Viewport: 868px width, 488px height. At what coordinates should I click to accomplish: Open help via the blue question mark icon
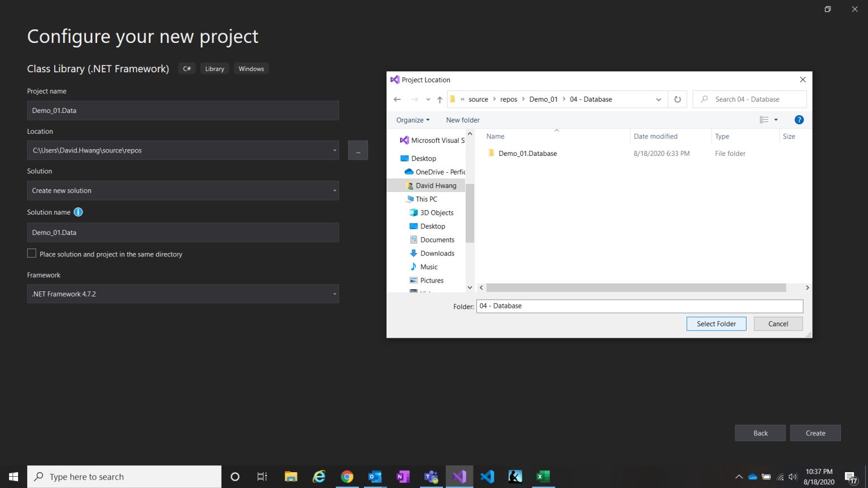(x=798, y=120)
